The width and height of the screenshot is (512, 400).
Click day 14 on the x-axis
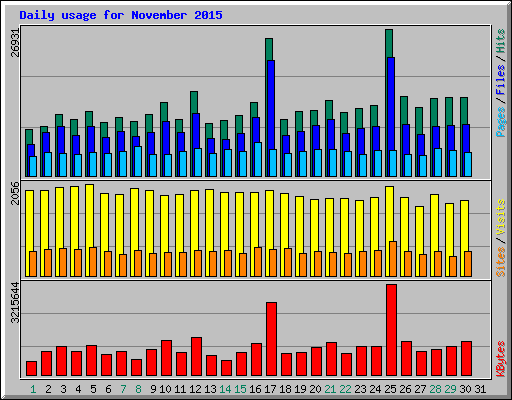[x=225, y=389]
